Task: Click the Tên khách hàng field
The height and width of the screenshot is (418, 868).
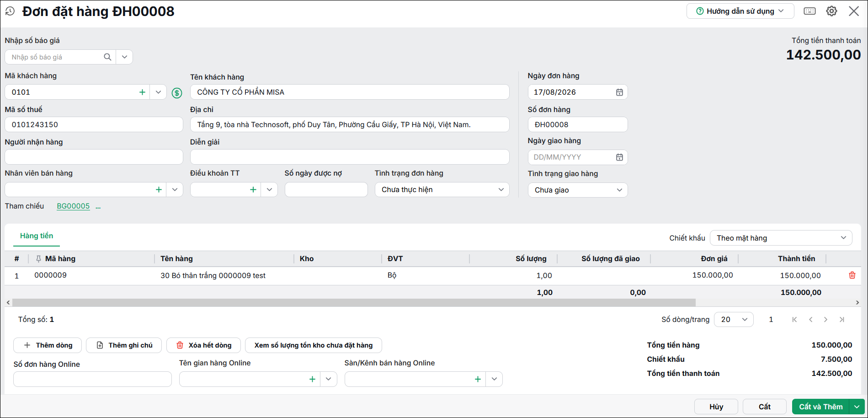Action: [x=350, y=92]
